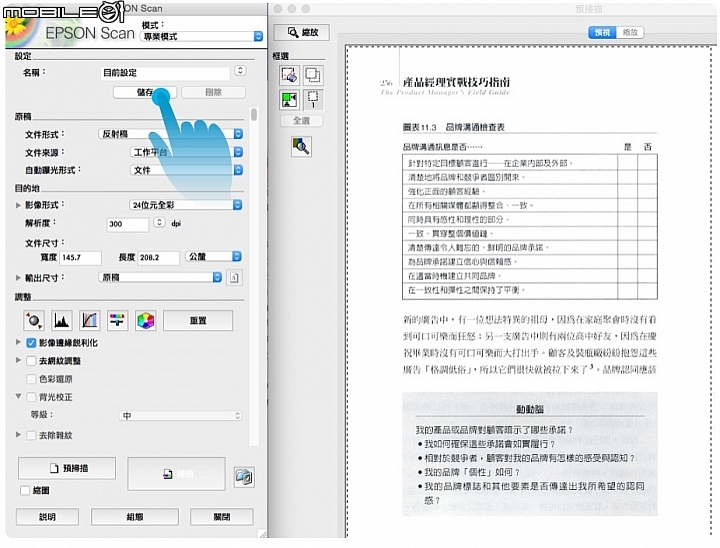The image size is (720, 548).
Task: Switch to the 預視 tab
Action: coord(602,32)
